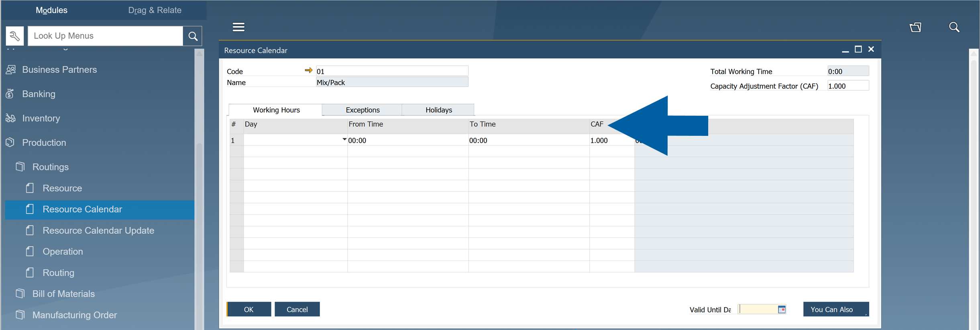
Task: Click the Banking module icon
Action: [x=10, y=94]
